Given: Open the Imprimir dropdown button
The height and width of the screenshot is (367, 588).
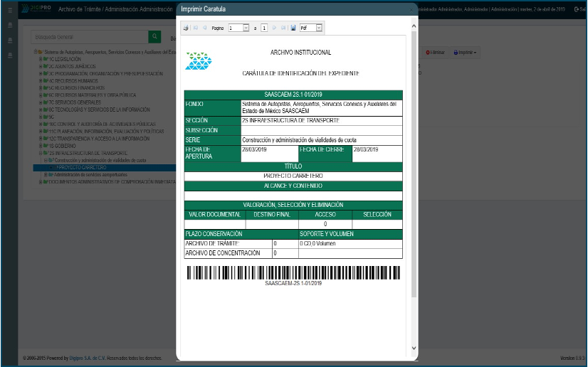Looking at the screenshot, I should tap(466, 53).
